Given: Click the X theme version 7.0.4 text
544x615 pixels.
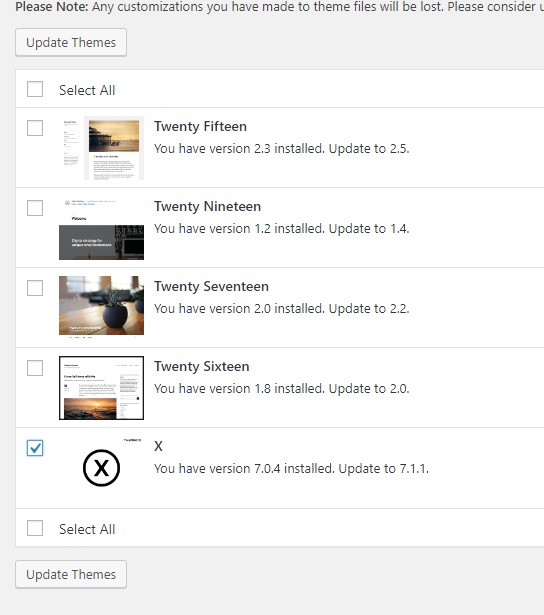Looking at the screenshot, I should (291, 468).
